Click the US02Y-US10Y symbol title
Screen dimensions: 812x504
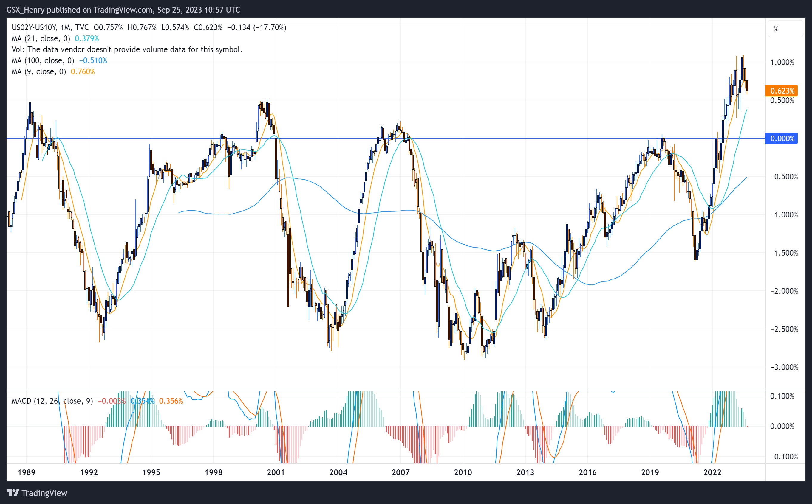coord(33,27)
